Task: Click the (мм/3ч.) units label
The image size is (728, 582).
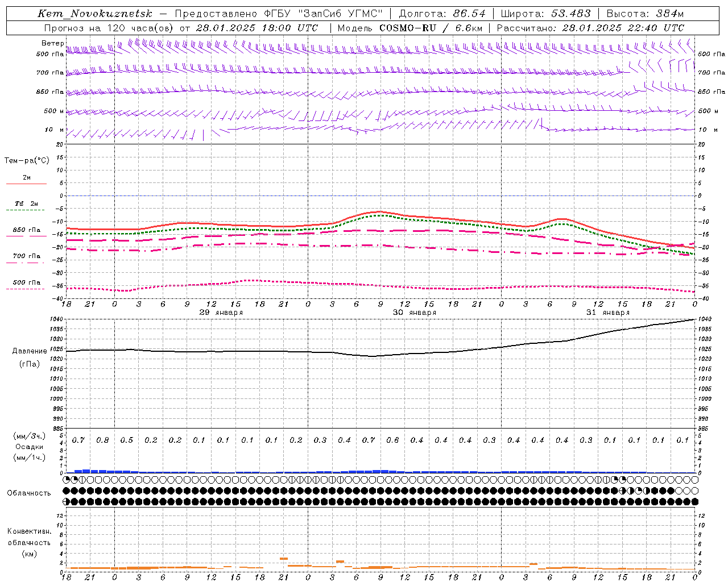Action: [x=29, y=436]
